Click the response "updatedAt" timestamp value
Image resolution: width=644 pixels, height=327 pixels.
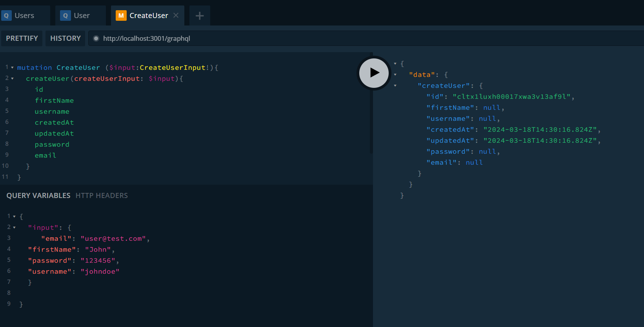coord(540,141)
